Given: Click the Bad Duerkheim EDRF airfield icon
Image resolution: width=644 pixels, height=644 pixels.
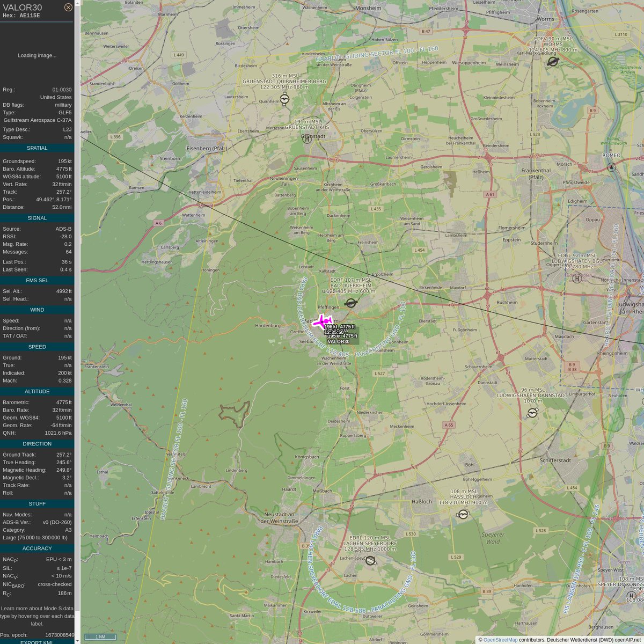Looking at the screenshot, I should (352, 303).
